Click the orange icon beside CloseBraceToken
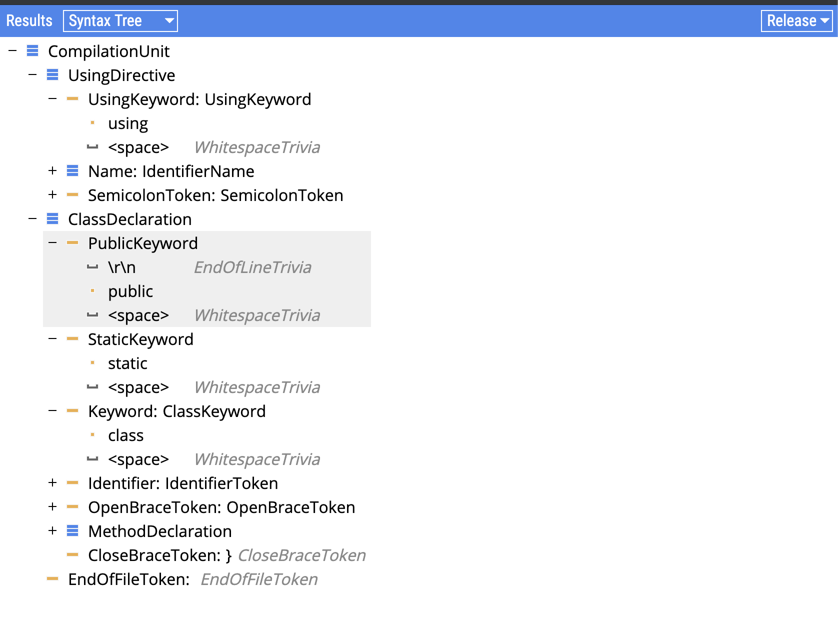Viewport: 838px width, 644px height. (x=72, y=554)
